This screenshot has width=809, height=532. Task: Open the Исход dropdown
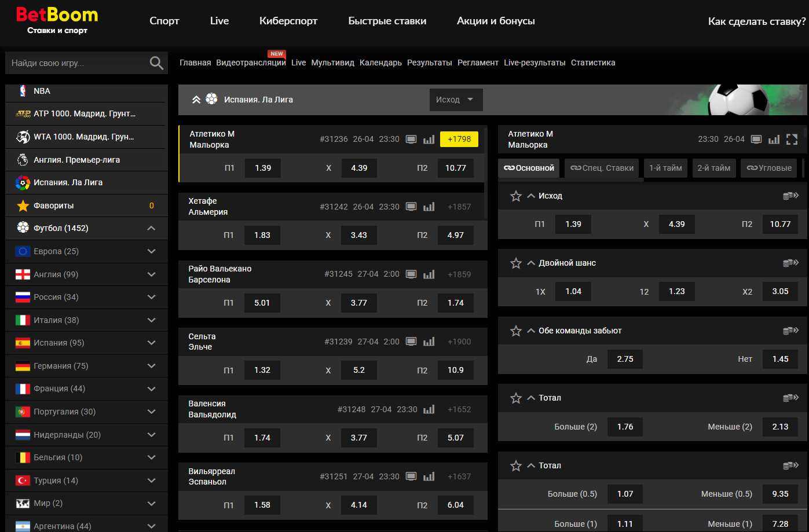tap(455, 100)
